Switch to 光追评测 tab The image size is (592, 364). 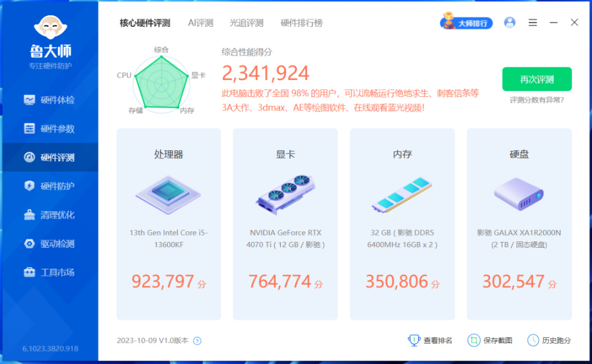[x=247, y=23]
